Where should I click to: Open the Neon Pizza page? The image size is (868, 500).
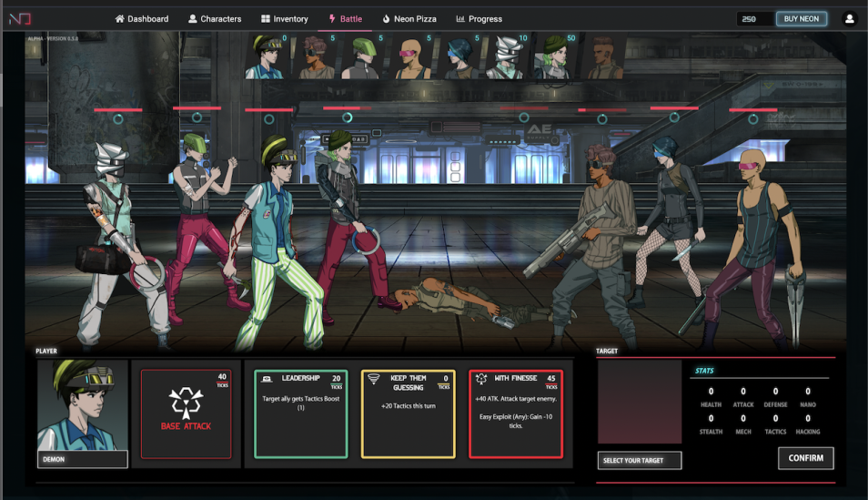point(409,19)
